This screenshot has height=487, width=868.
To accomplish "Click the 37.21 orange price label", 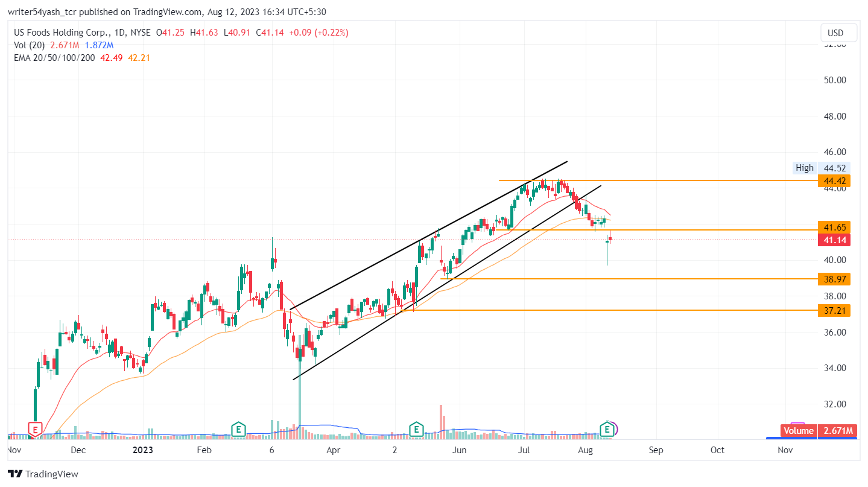I will pyautogui.click(x=834, y=310).
